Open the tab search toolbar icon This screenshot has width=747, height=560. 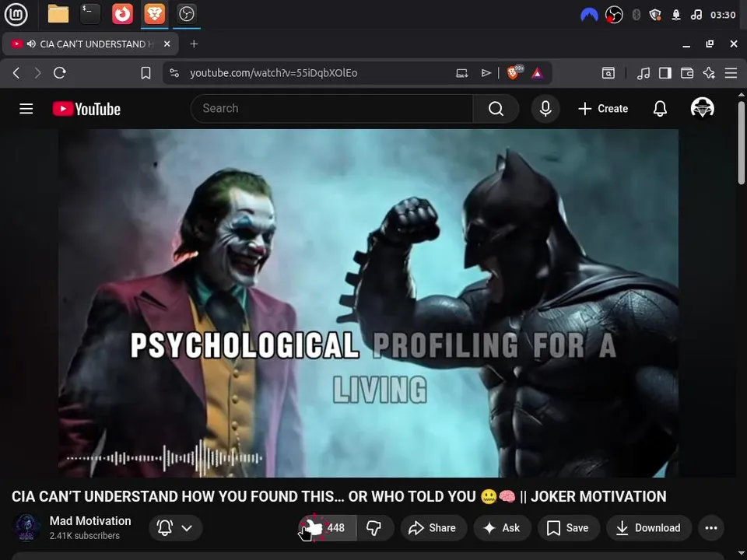(608, 73)
